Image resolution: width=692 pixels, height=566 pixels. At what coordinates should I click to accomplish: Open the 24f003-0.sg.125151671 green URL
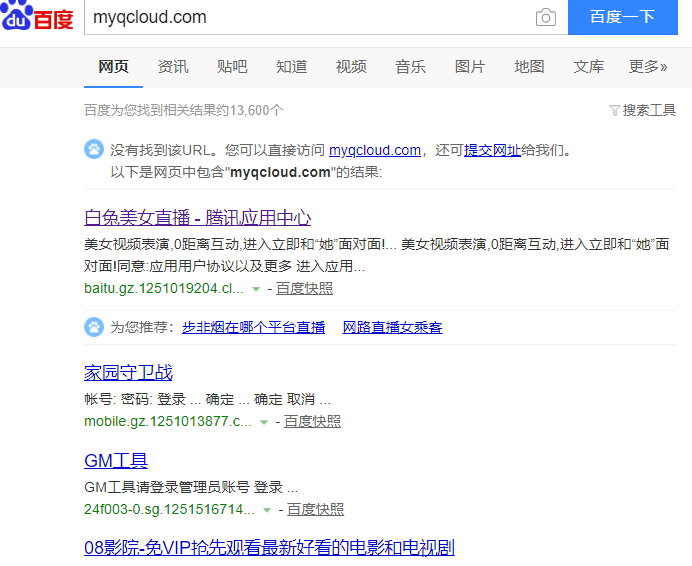coord(169,509)
